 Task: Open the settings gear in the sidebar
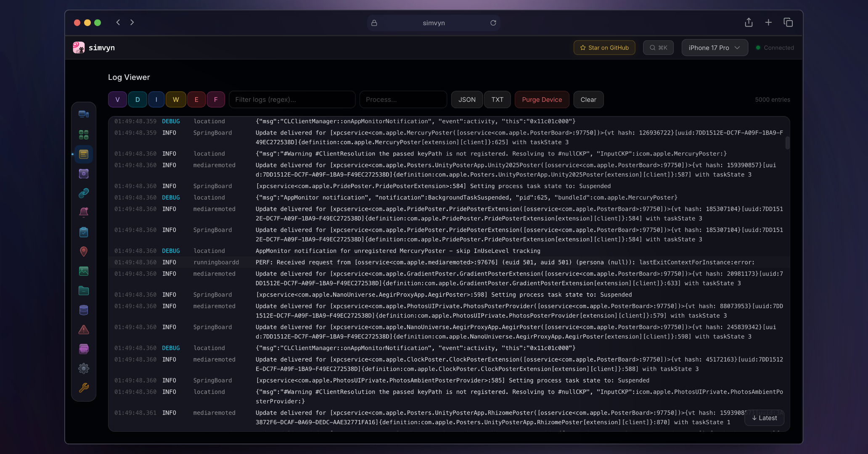84,368
